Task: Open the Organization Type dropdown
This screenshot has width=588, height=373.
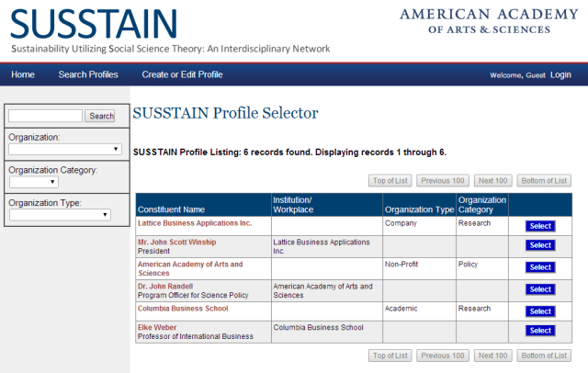Action: [60, 215]
